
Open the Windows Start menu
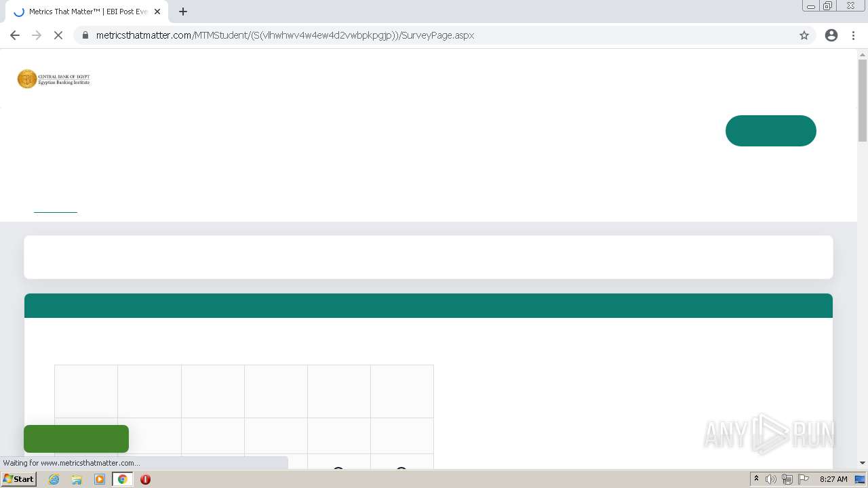click(x=18, y=479)
